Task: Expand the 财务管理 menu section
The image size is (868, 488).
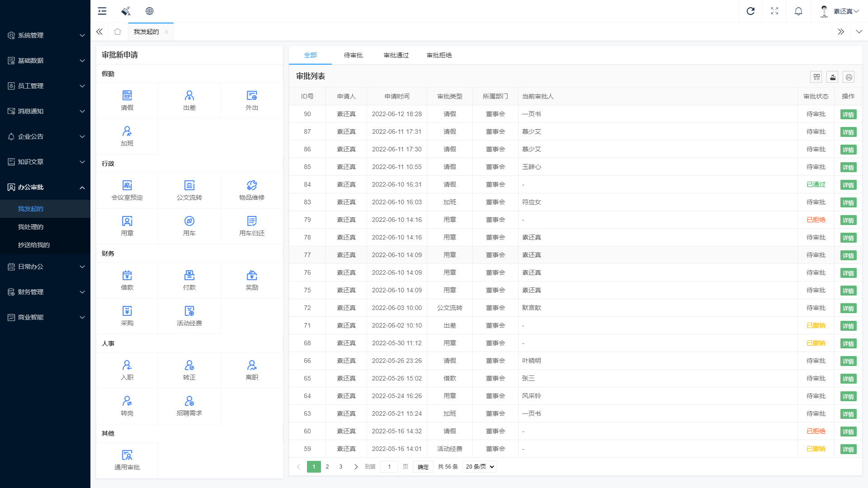Action: coord(45,292)
